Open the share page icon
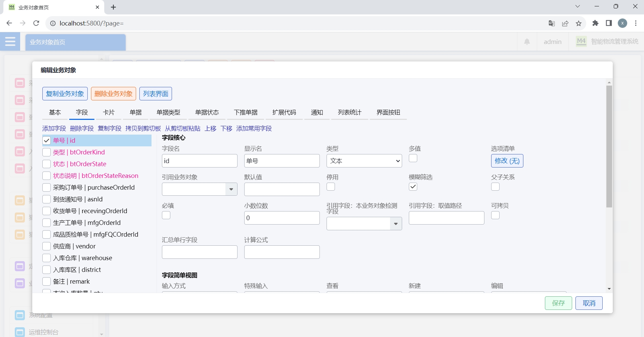This screenshot has width=644, height=337. 565,23
